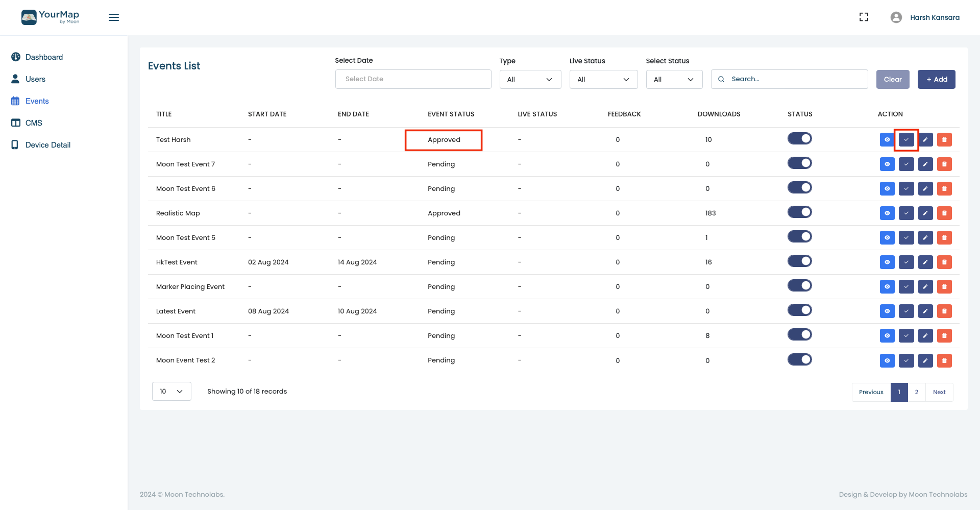The height and width of the screenshot is (510, 980).
Task: Toggle status of Moon Test Event 1
Action: [x=799, y=335]
